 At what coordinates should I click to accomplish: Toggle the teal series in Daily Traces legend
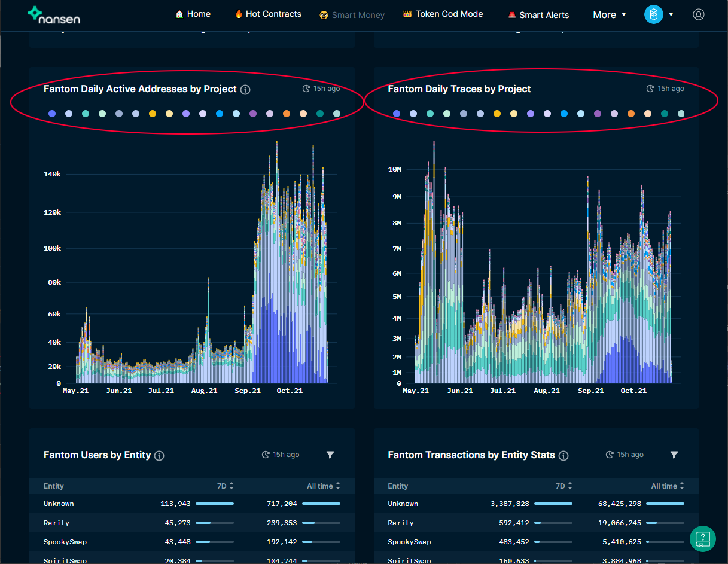pos(430,113)
